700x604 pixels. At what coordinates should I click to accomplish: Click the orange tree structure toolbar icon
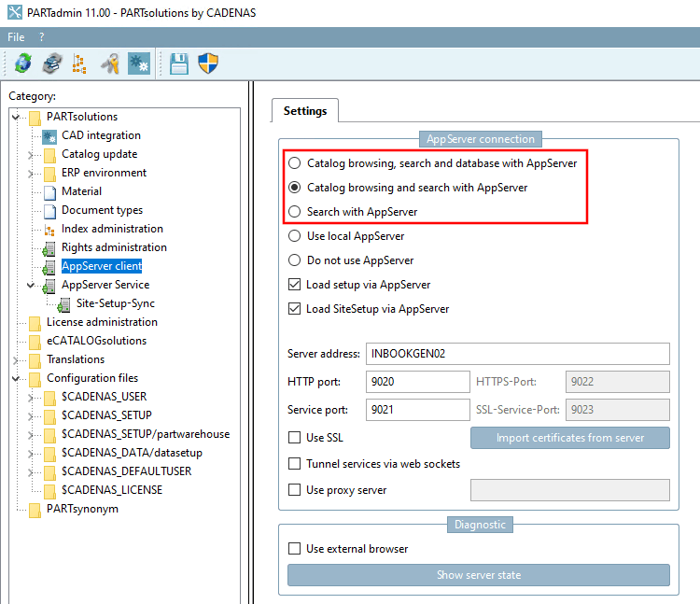[79, 63]
